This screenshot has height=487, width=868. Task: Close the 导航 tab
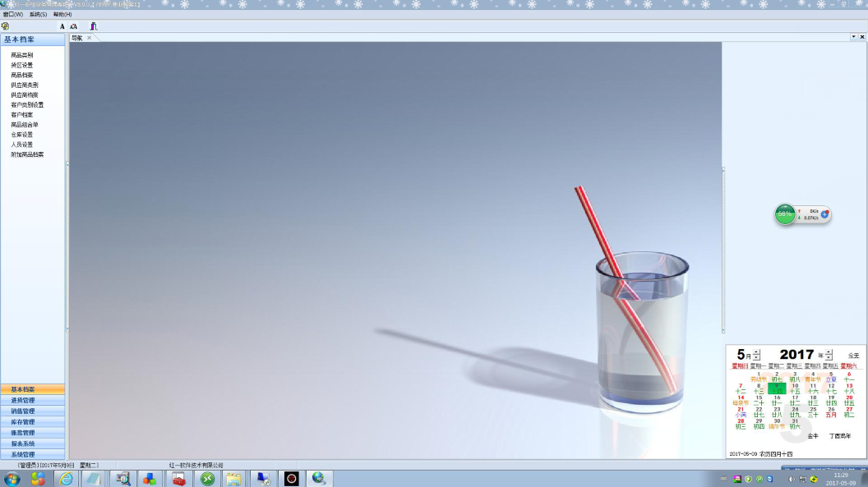[x=90, y=38]
